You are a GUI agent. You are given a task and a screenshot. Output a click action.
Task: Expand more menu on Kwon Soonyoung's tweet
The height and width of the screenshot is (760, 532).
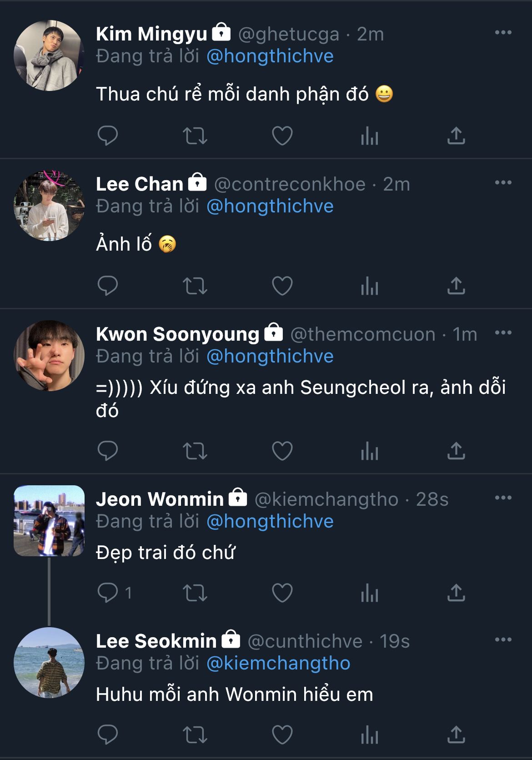(x=503, y=333)
